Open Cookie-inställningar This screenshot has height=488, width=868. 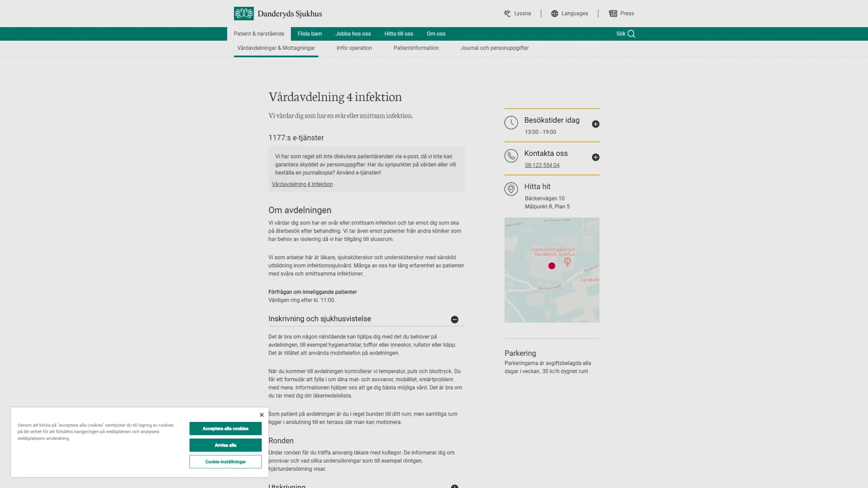[225, 462]
